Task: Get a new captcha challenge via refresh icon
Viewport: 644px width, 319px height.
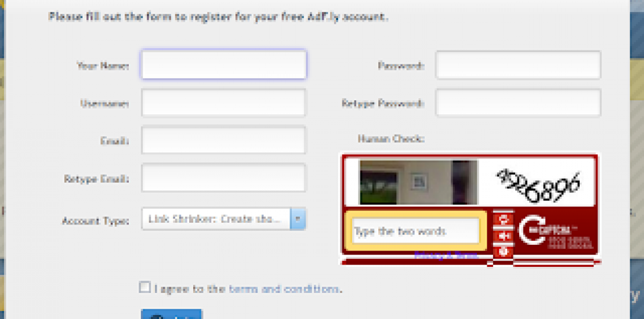Action: click(x=503, y=220)
